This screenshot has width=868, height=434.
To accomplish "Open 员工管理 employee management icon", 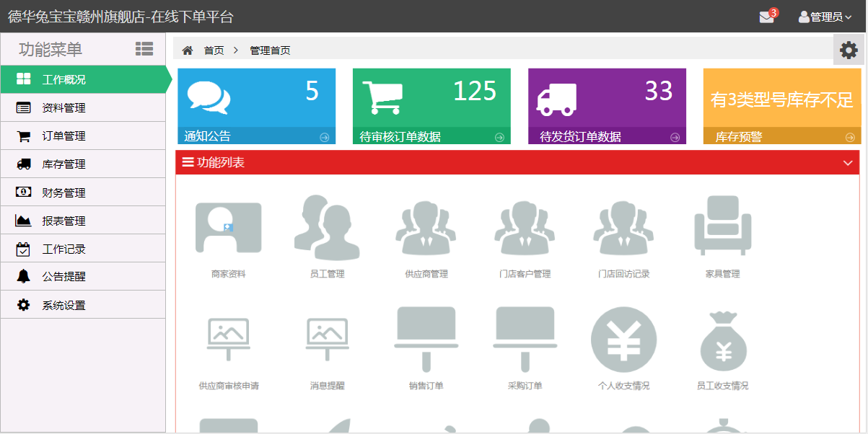I will point(327,228).
